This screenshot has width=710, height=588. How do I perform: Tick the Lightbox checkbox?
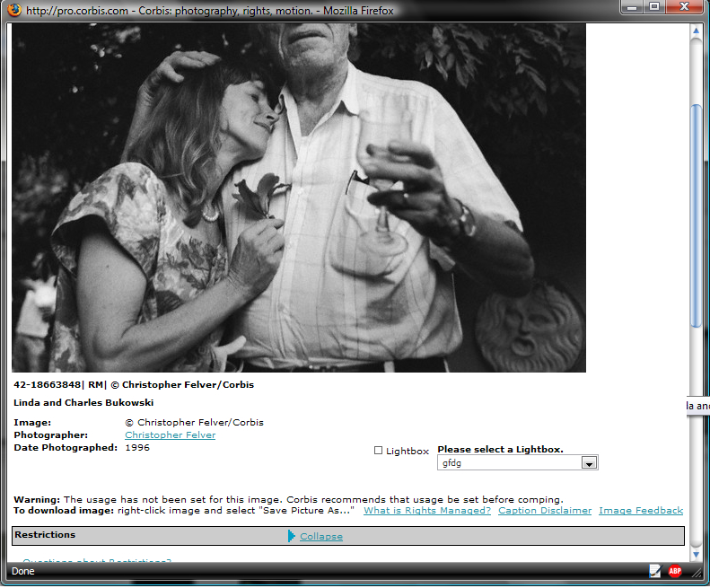(378, 451)
